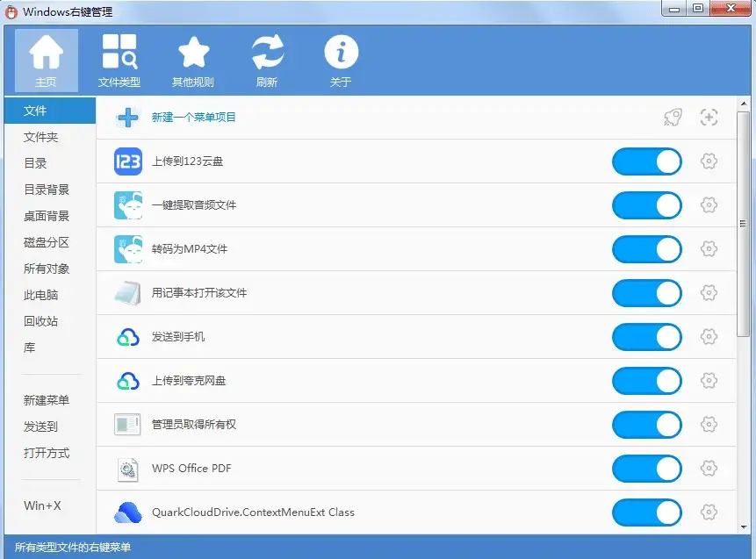Open the 文件类型 toolbar icon
Viewport: 756px width, 559px height.
point(119,61)
